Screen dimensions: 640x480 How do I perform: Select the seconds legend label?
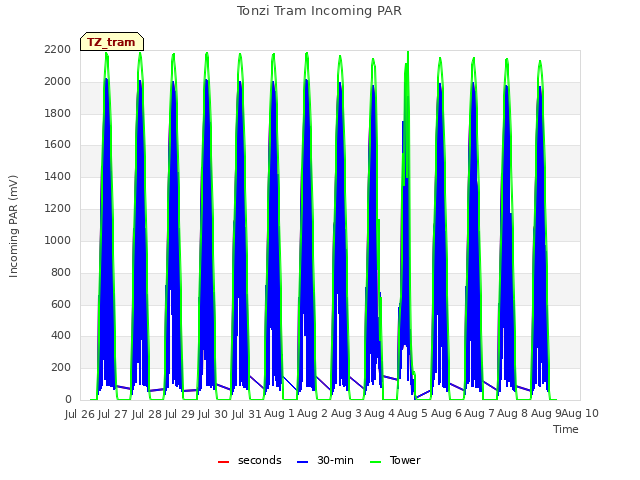point(260,460)
